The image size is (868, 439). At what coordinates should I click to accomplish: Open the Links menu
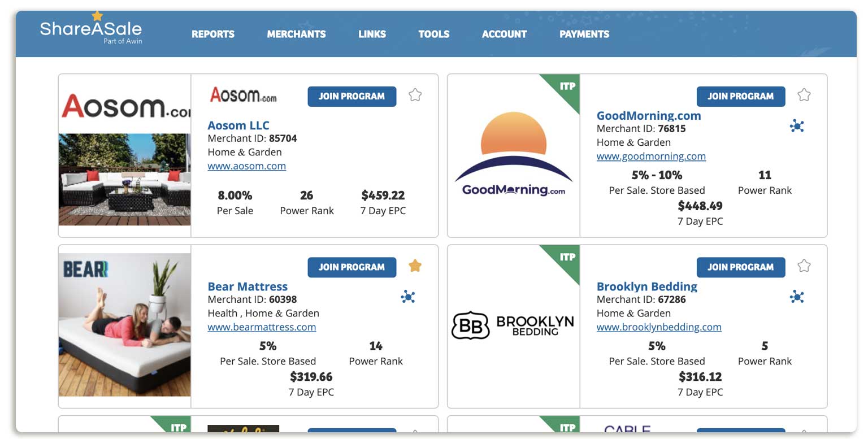coord(372,34)
